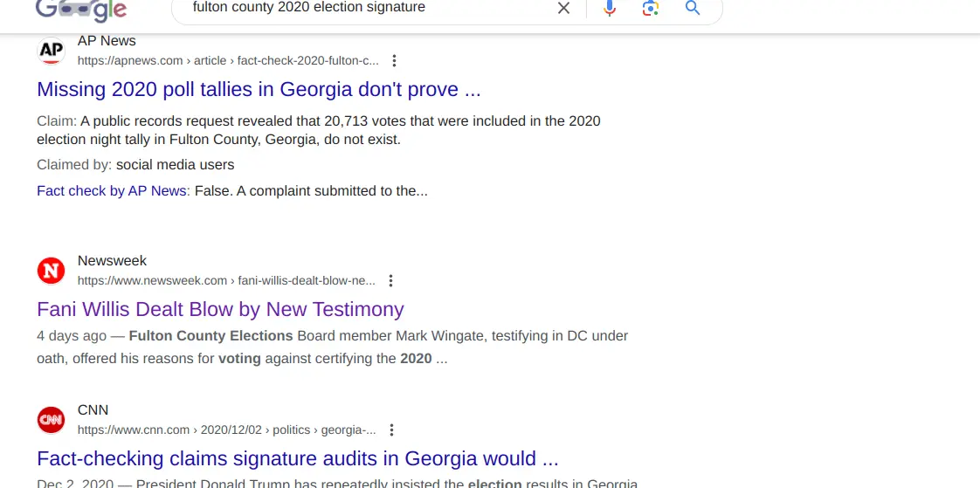
Task: Open 'Fani Willis Dealt Blow by New Testimony'
Action: coord(220,309)
